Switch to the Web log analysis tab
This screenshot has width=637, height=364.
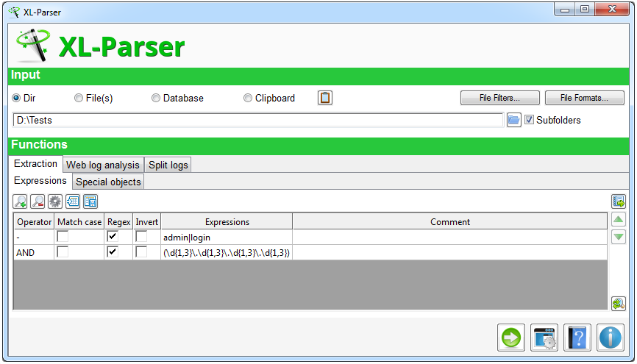(103, 165)
